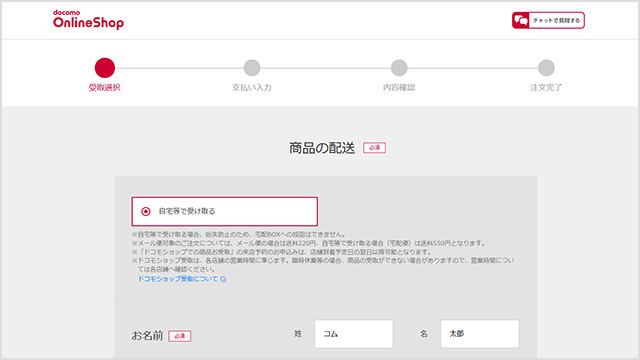640x360 pixels.
Task: Click the 商品の配送 heading
Action: pyautogui.click(x=322, y=148)
